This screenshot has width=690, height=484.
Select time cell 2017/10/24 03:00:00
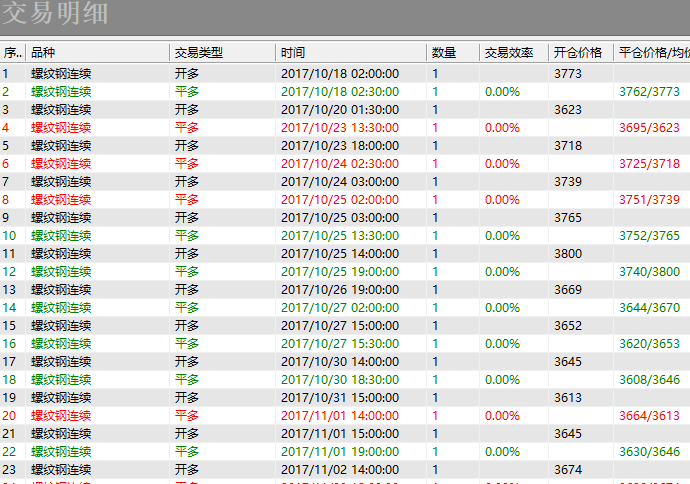(340, 182)
